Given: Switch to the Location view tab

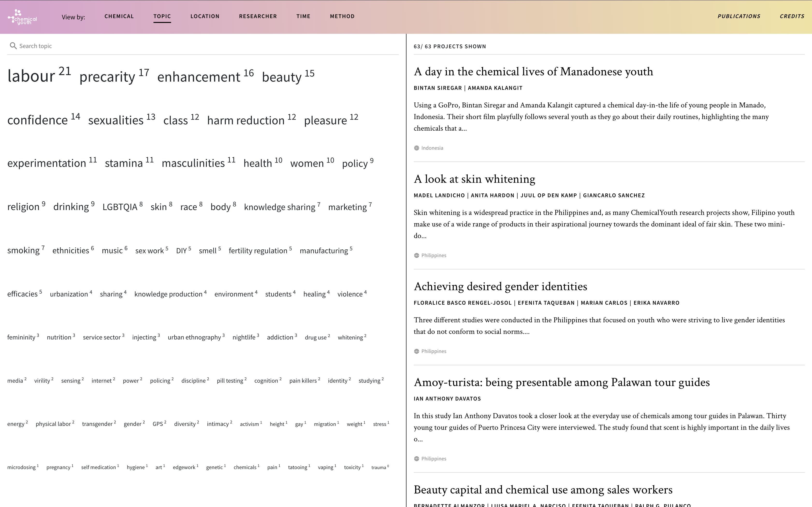Looking at the screenshot, I should coord(205,16).
